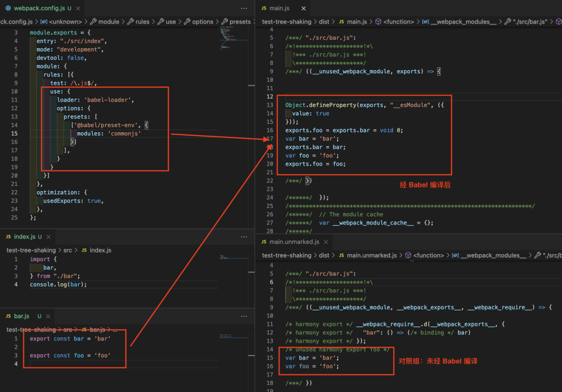Viewport: 562px width, 392px height.
Task: Open more actions menu for index.js editor
Action: click(244, 237)
